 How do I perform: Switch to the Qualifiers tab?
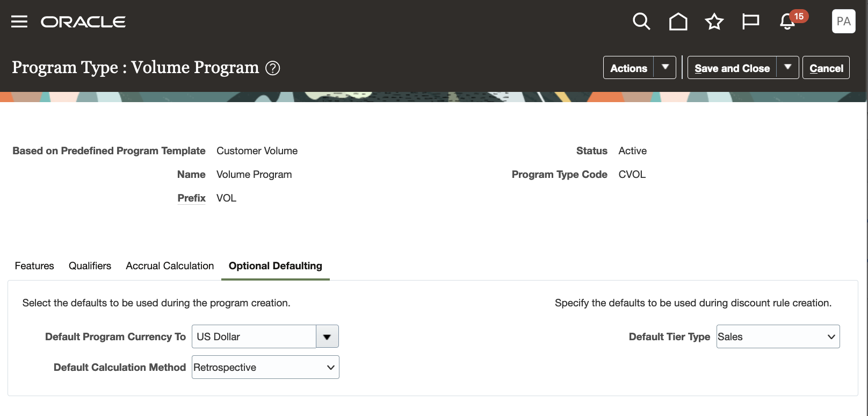[90, 266]
